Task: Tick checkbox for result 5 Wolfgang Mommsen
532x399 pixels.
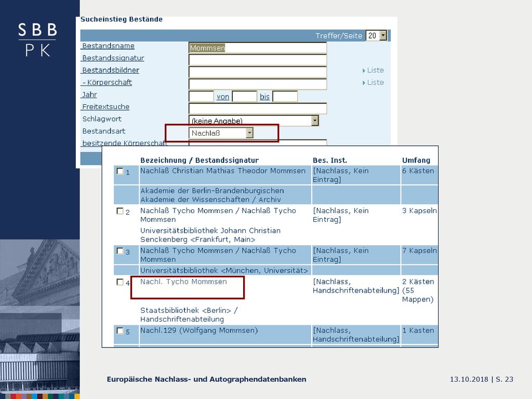Action: click(120, 330)
